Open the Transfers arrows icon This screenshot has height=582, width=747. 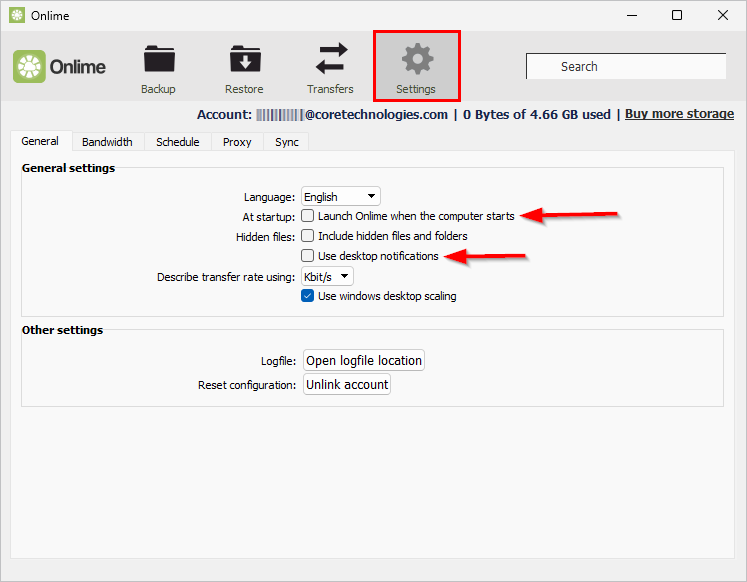click(331, 59)
